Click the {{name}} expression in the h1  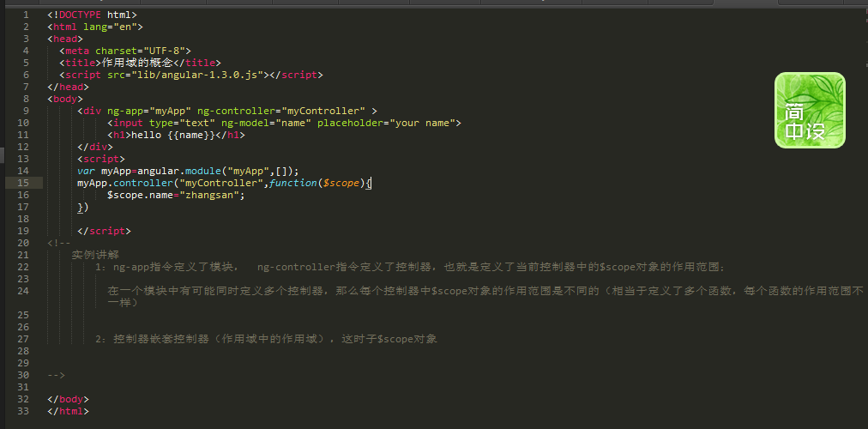point(191,135)
